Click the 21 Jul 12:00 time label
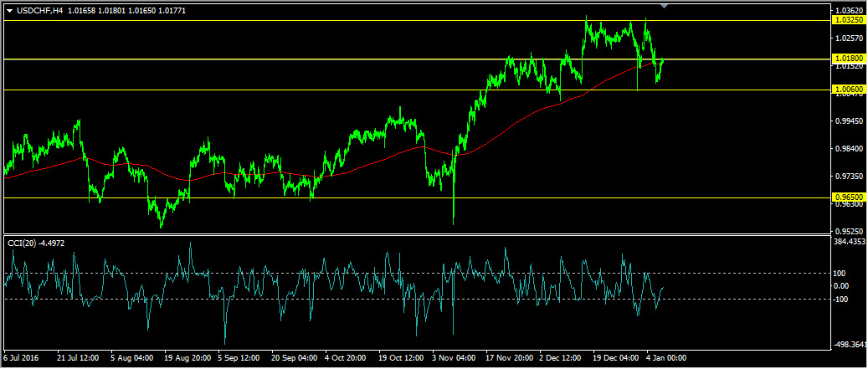The image size is (868, 369). (78, 358)
